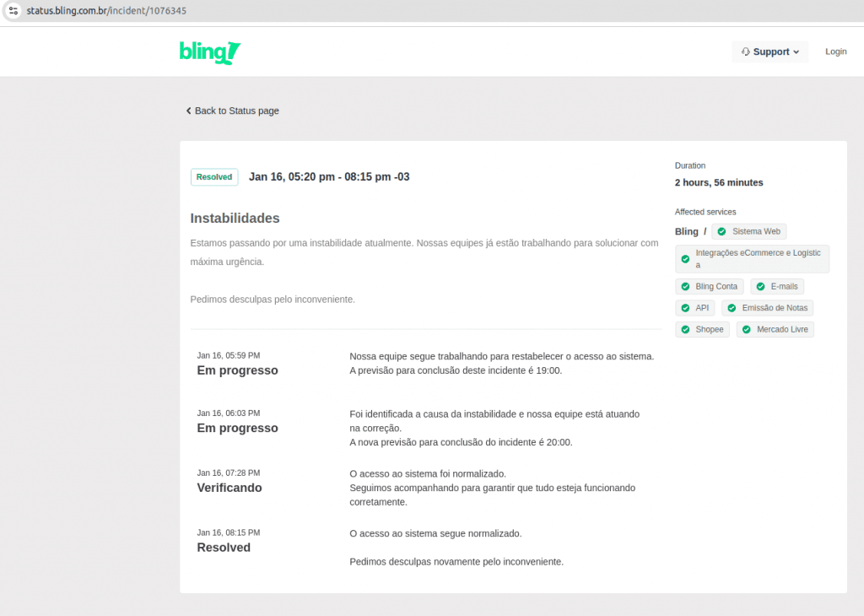The width and height of the screenshot is (864, 616).
Task: Click green check icon on Sistema Web
Action: pos(721,231)
